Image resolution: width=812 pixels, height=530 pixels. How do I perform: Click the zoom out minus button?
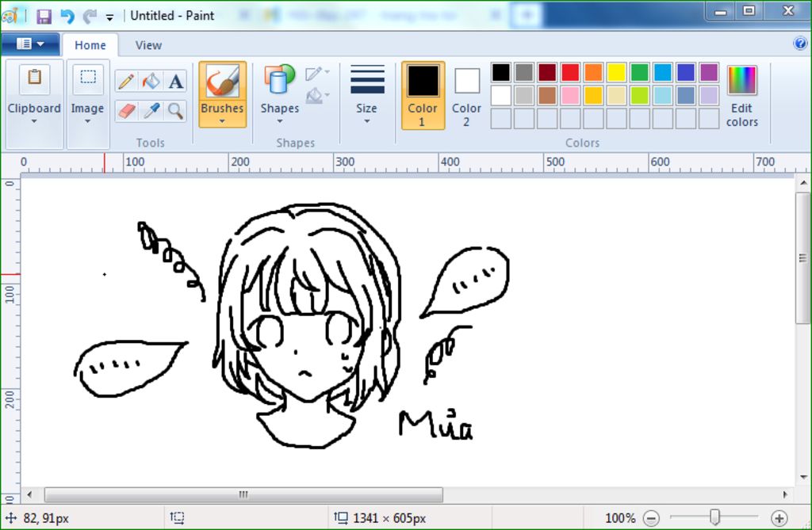pos(651,517)
